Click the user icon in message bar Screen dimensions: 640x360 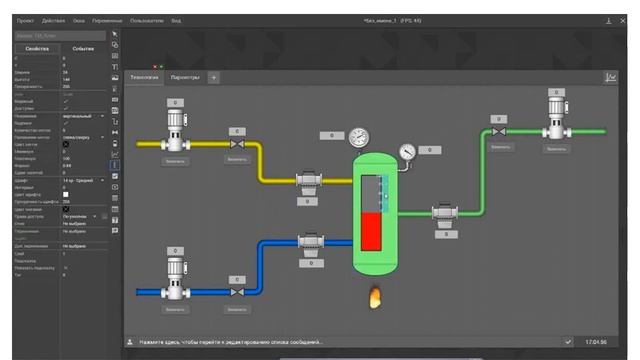(130, 342)
